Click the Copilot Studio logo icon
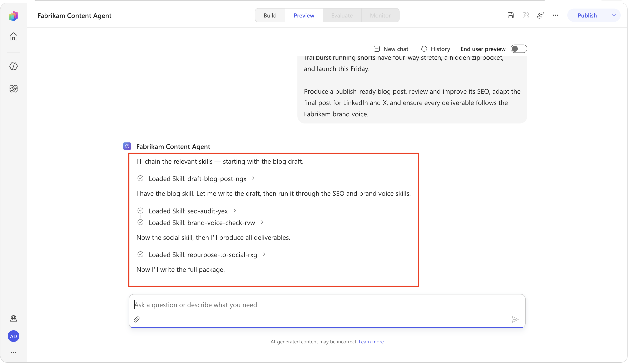629x364 pixels. coord(14,16)
